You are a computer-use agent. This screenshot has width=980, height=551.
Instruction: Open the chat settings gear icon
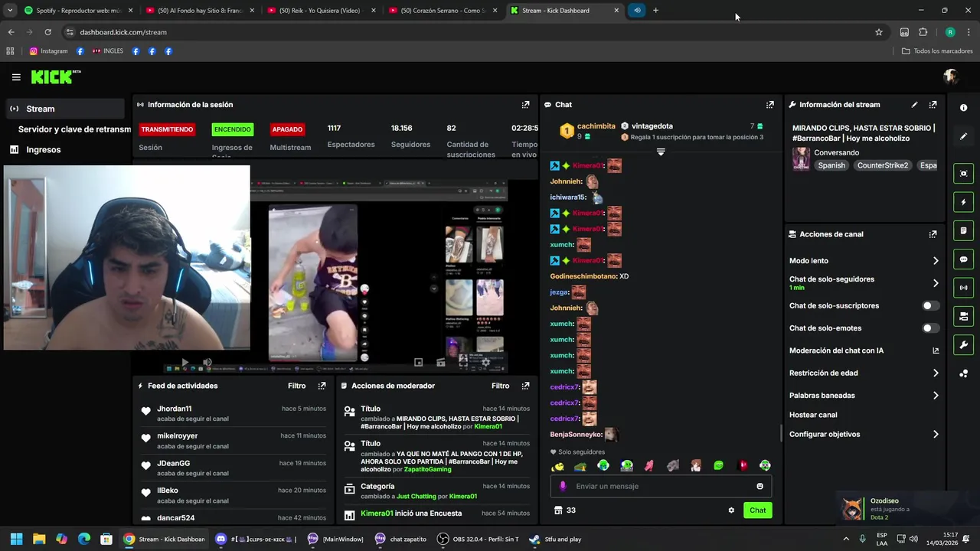point(731,510)
